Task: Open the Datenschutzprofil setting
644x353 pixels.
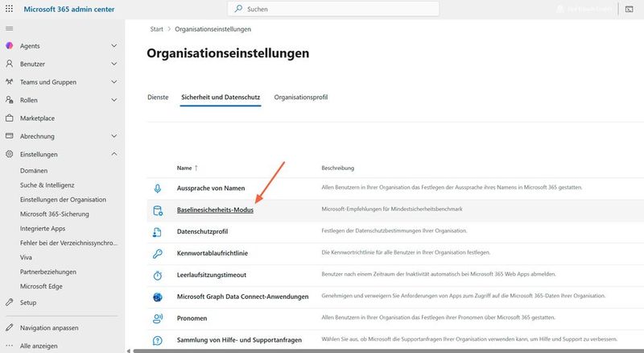Action: (202, 231)
